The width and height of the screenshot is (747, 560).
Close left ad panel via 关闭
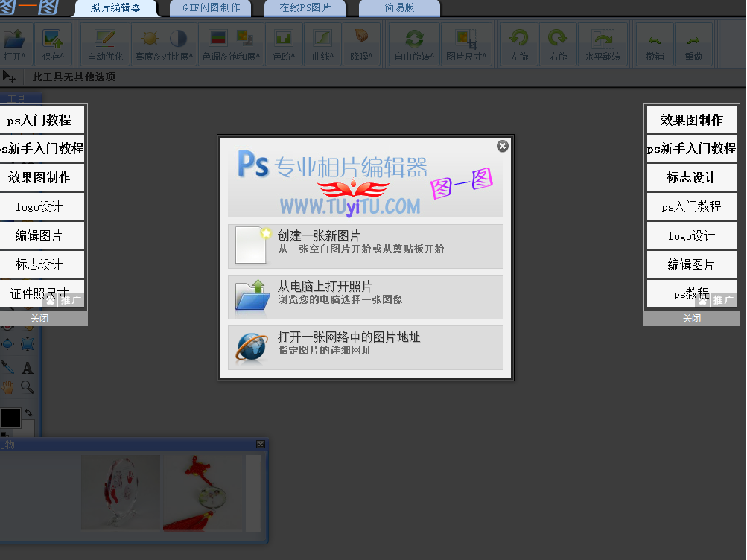point(39,318)
